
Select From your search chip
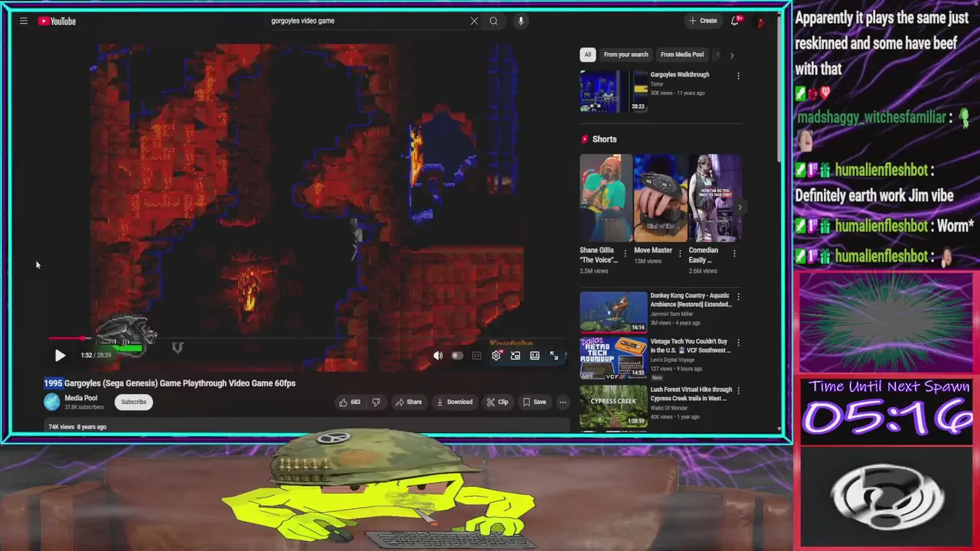[x=626, y=54]
